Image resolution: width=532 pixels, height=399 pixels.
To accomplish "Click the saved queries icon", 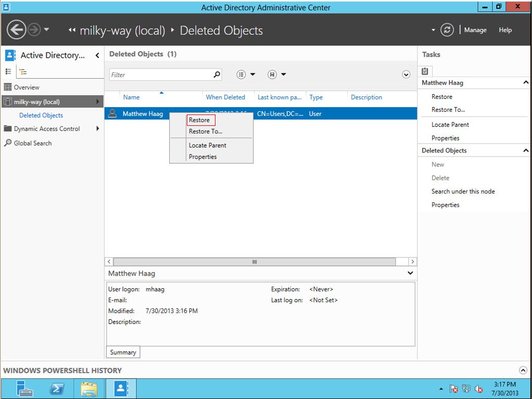I will 272,74.
